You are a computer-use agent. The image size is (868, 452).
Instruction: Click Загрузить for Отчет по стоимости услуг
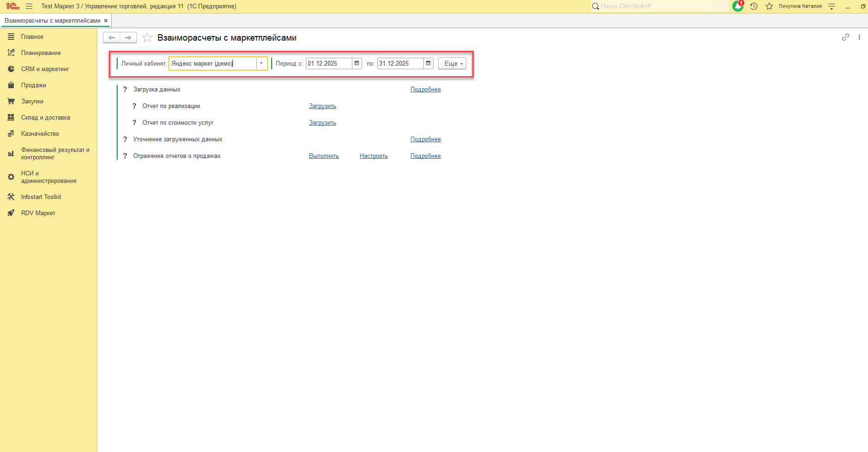coord(322,123)
